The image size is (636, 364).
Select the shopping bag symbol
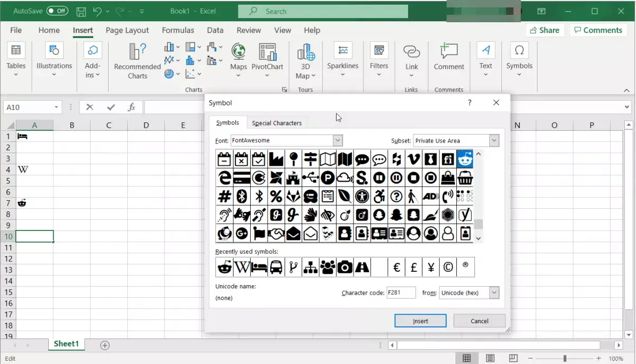click(x=448, y=177)
